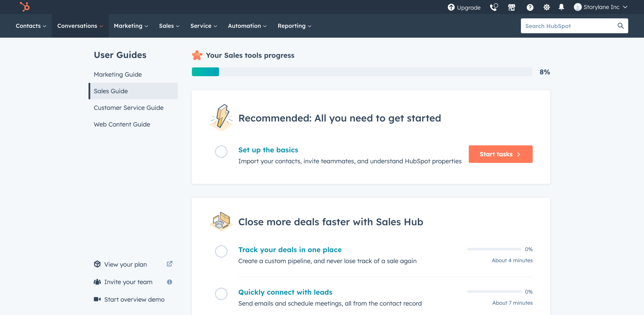Image resolution: width=644 pixels, height=315 pixels.
Task: Click the external link icon beside View your plan
Action: pos(170,264)
